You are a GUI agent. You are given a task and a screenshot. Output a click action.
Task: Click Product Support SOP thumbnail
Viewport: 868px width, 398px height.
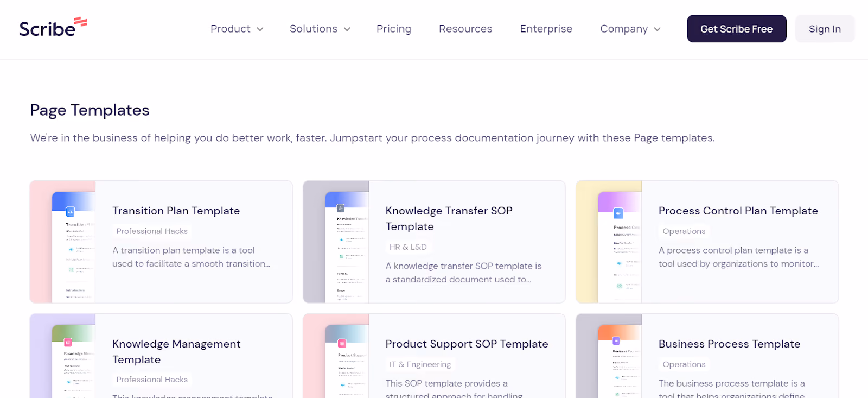pos(336,356)
